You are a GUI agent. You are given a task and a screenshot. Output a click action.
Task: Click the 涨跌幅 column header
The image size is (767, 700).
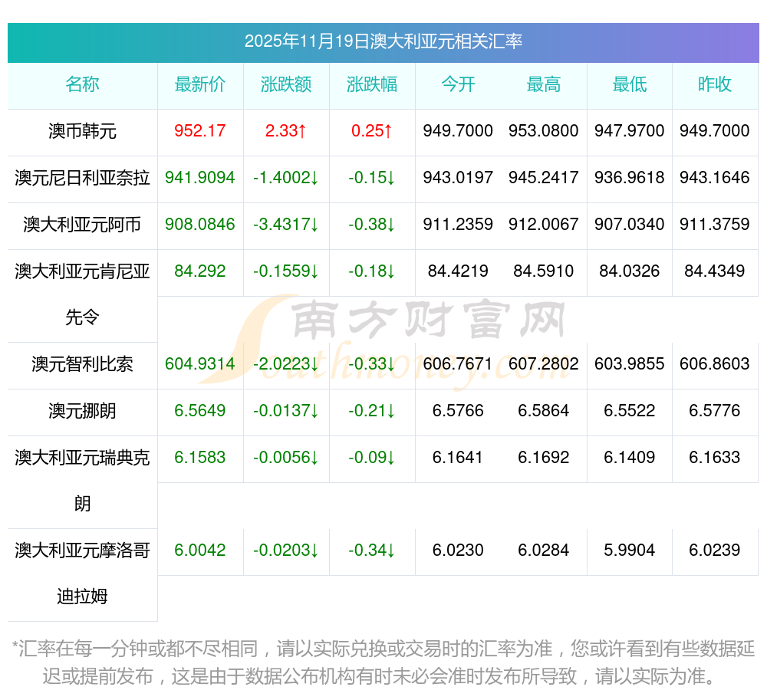click(x=372, y=85)
